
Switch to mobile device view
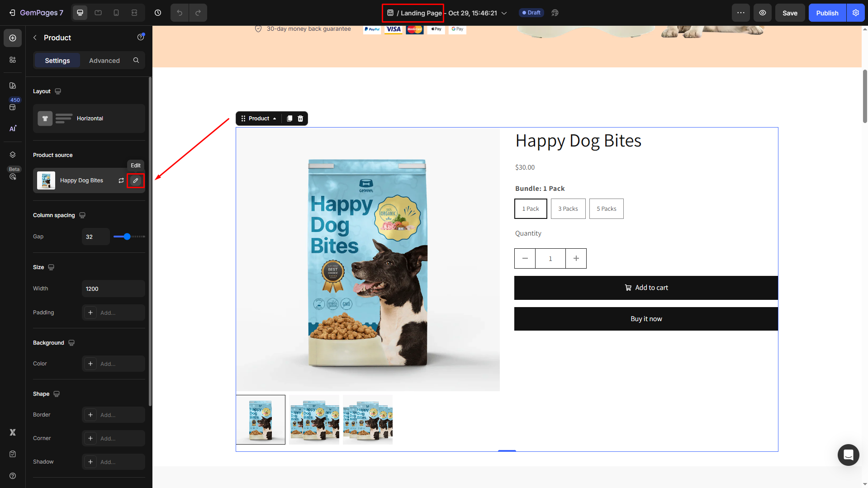pos(116,13)
